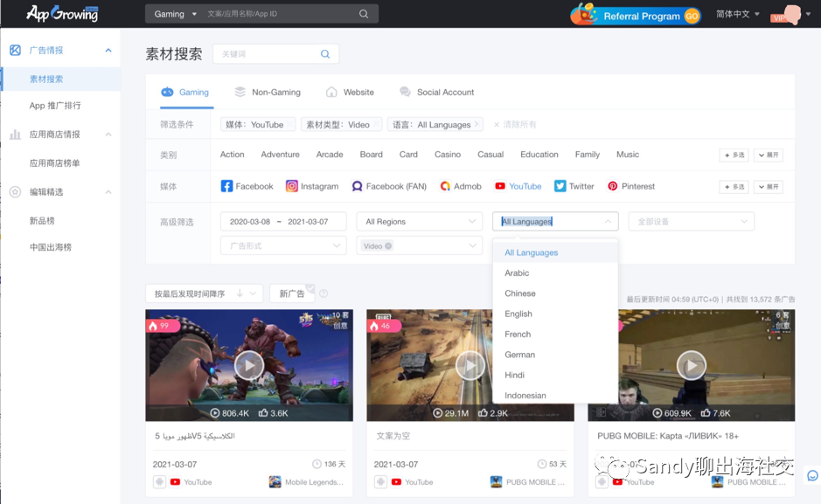Click the Instagram icon in media row
Viewport: 821px width, 504px height.
pos(290,185)
